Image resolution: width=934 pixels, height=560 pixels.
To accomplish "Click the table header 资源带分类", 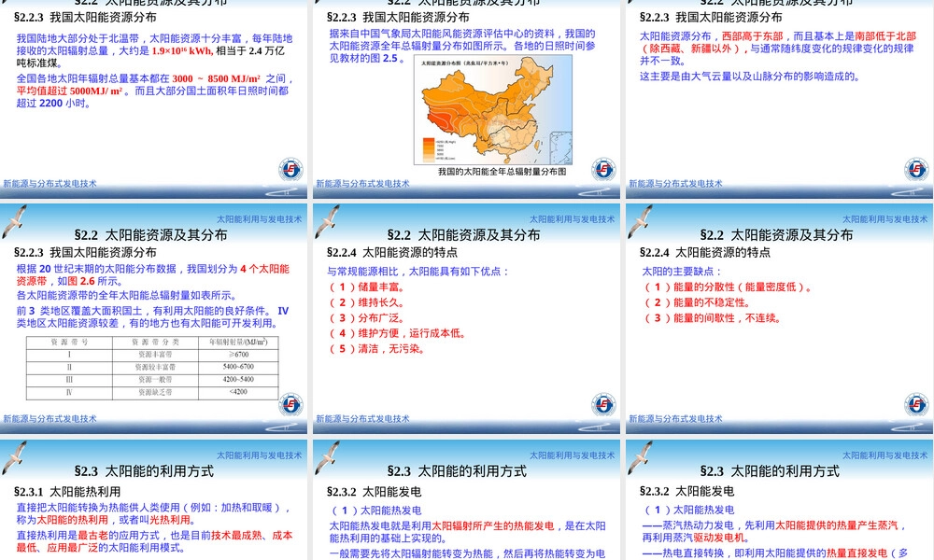I will [x=155, y=343].
